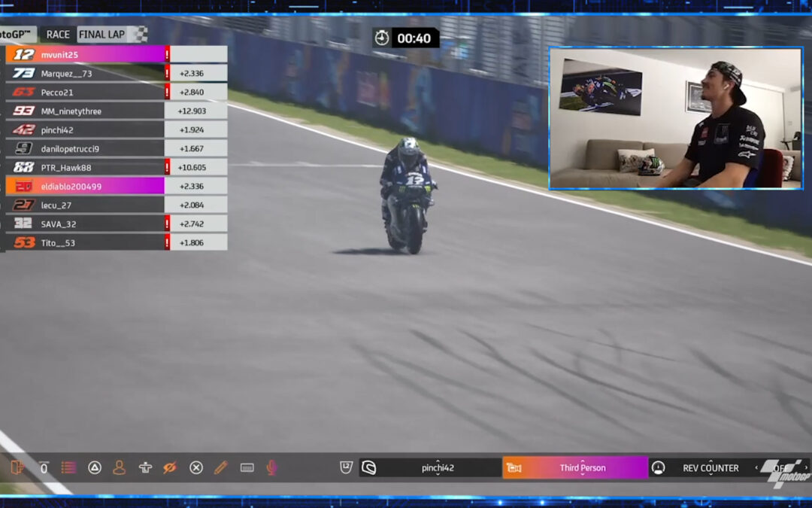Click the directional pad icon
The width and height of the screenshot is (812, 508).
pyautogui.click(x=146, y=467)
